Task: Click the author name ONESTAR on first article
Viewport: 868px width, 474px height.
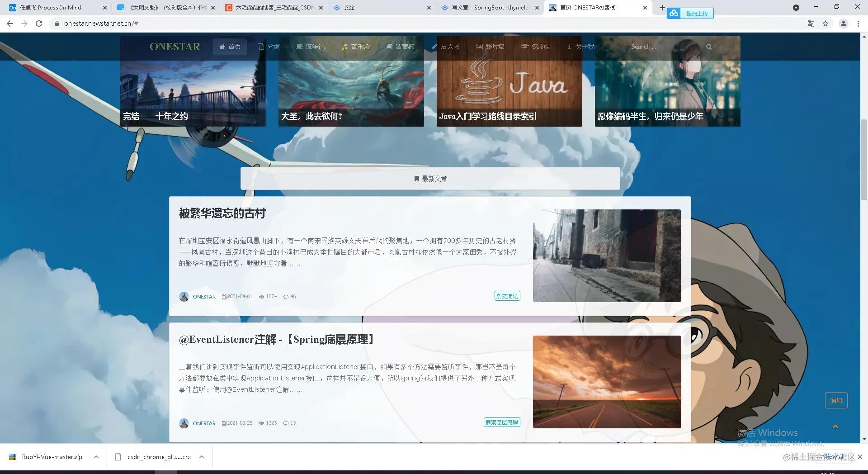Action: (204, 297)
